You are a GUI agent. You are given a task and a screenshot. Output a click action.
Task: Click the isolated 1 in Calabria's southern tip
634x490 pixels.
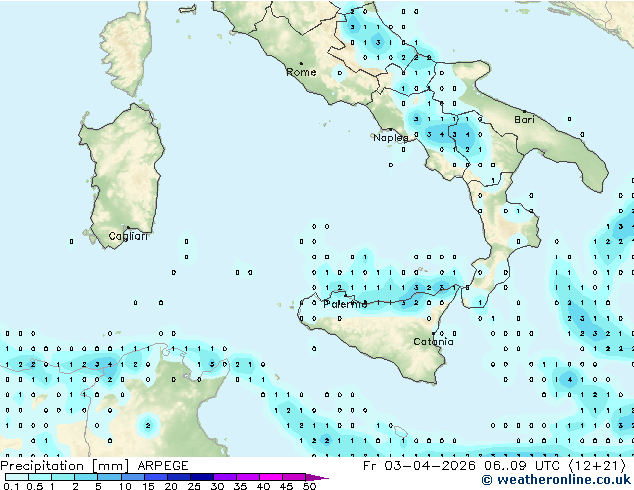pos(480,302)
